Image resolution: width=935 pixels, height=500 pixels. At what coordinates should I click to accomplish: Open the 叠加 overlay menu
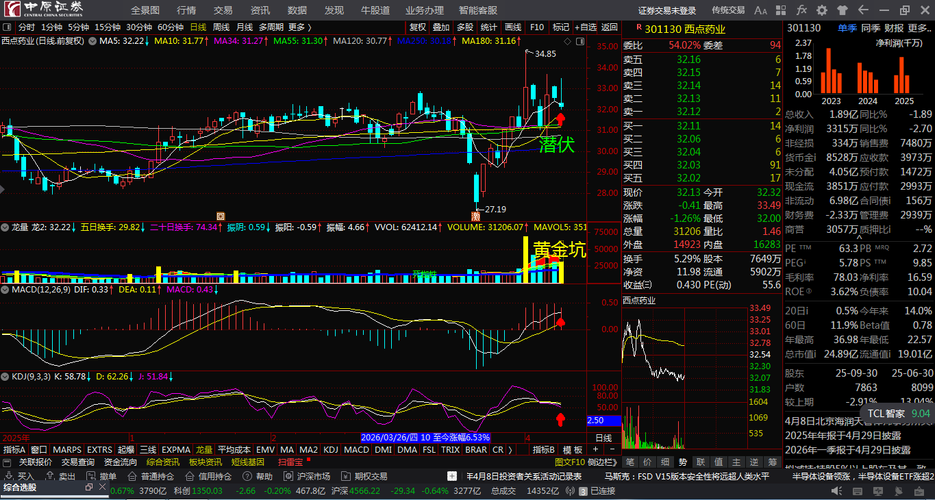tap(441, 27)
